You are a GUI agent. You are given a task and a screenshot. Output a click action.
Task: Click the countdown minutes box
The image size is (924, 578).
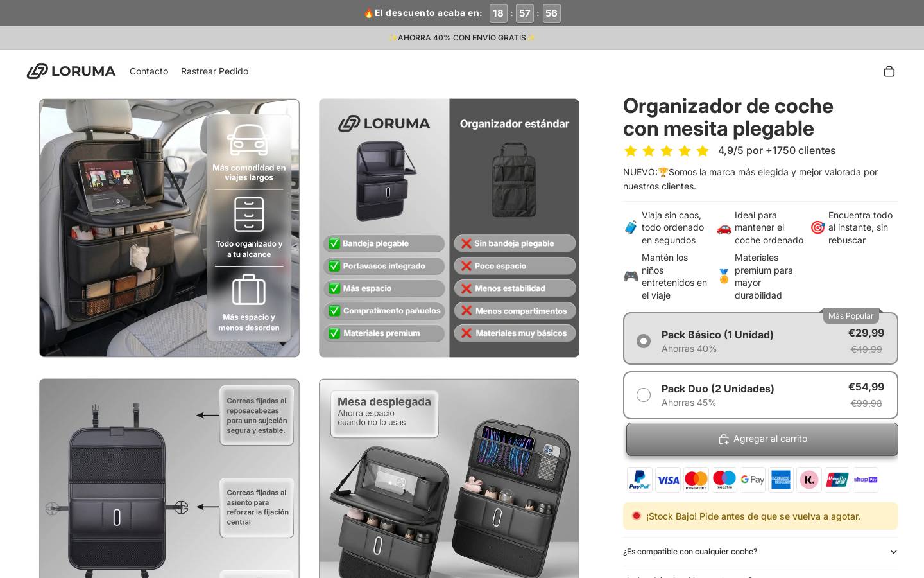click(x=525, y=13)
